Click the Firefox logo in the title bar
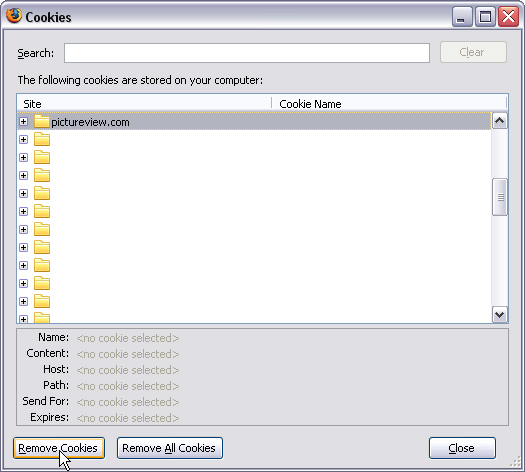The width and height of the screenshot is (525, 472). pyautogui.click(x=14, y=16)
